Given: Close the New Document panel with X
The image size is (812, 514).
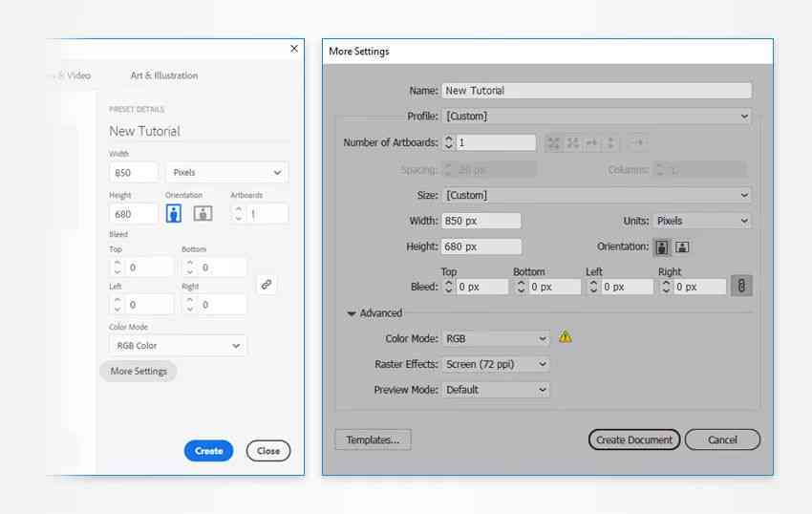Looking at the screenshot, I should [x=294, y=48].
